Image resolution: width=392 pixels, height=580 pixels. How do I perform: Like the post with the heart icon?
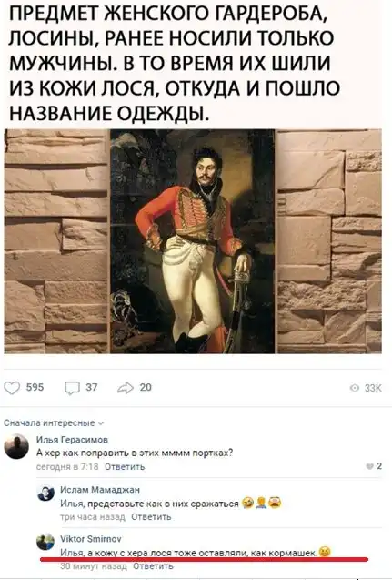click(12, 388)
